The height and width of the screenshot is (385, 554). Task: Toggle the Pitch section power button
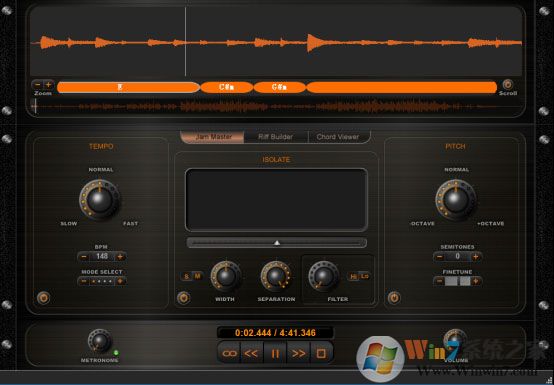click(x=394, y=298)
